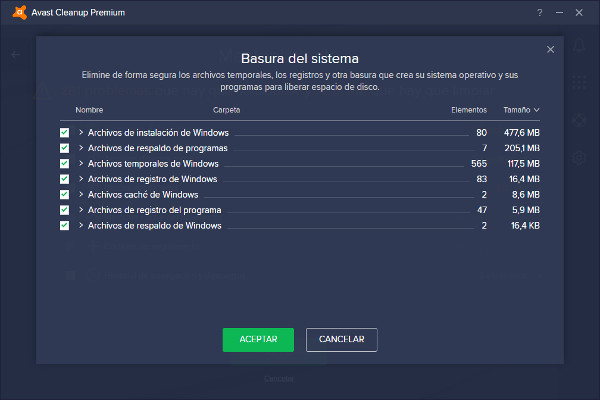Toggle the Archivos temporales de Windows checkbox
Image resolution: width=600 pixels, height=400 pixels.
(65, 163)
